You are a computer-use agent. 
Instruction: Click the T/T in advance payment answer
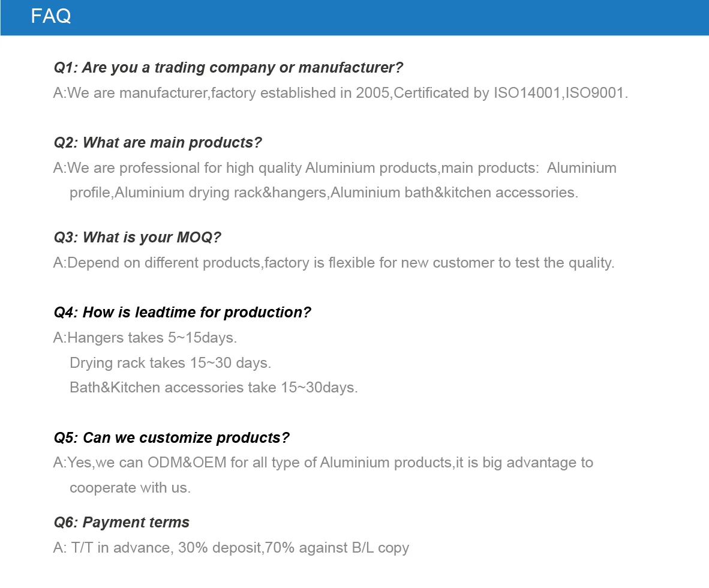coord(231,548)
